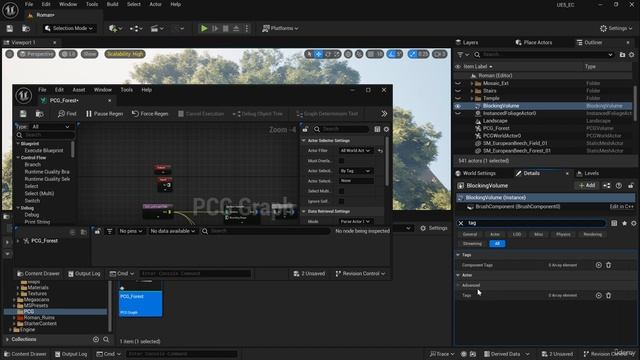Open the main toolbar Settings dropdown
Screen dimensions: 640x360
click(616, 28)
